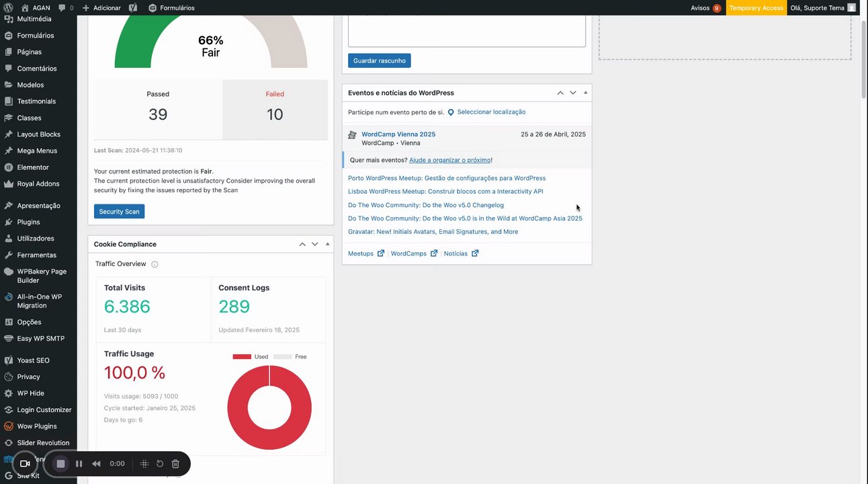The height and width of the screenshot is (484, 868).
Task: Click the All-in-One WP Migration icon
Action: (x=8, y=296)
